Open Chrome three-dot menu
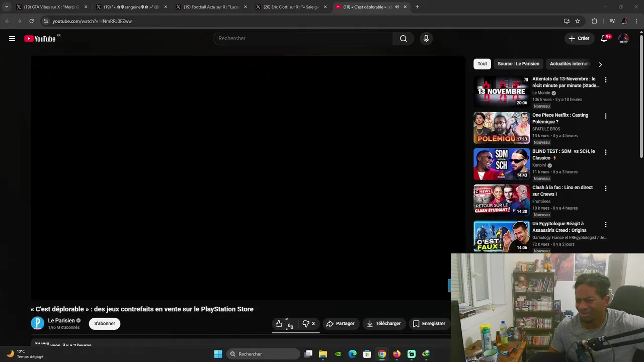 pyautogui.click(x=636, y=21)
